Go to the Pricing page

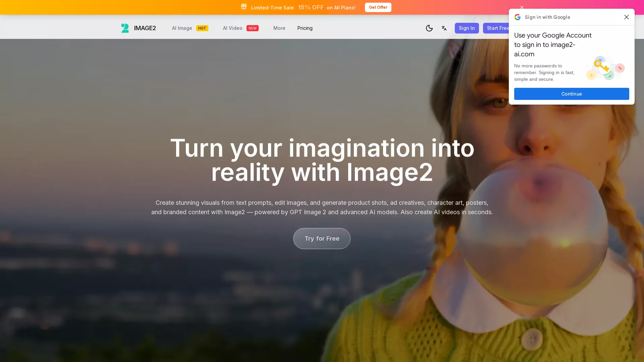[305, 28]
